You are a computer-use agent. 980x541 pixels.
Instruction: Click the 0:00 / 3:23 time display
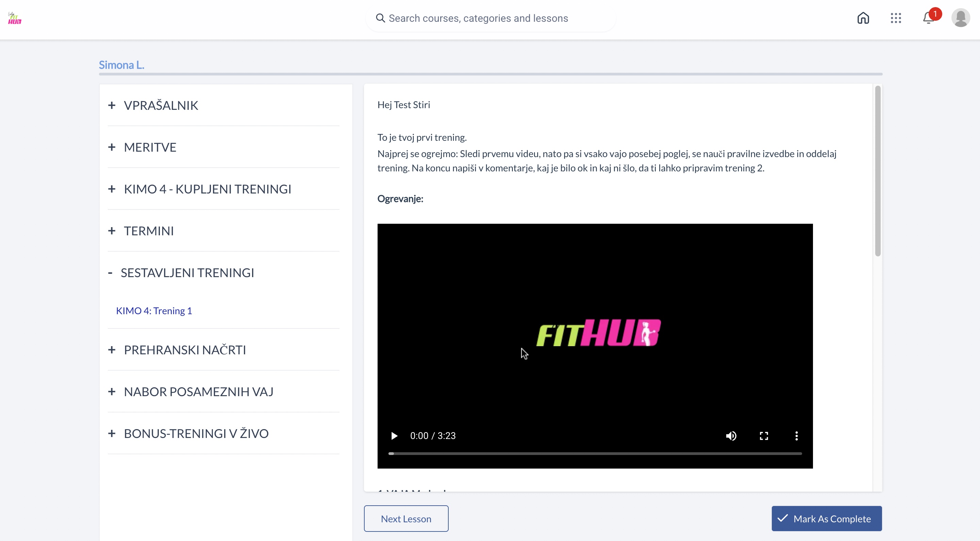[433, 436]
